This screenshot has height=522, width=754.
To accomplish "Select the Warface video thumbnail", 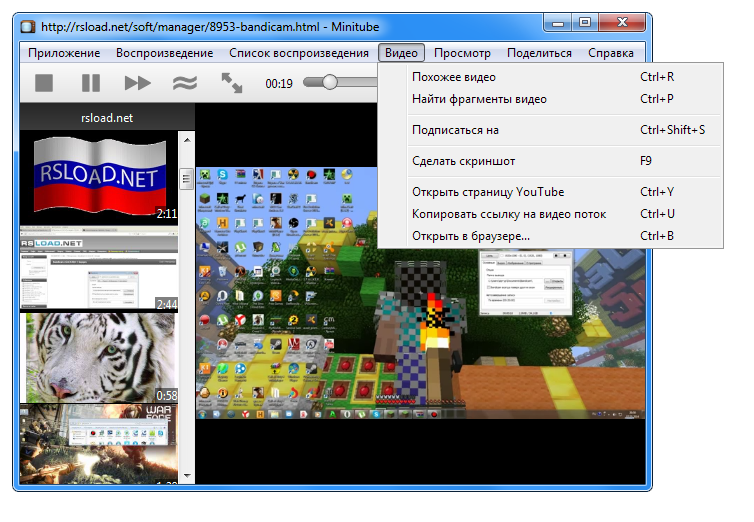I will (99, 444).
